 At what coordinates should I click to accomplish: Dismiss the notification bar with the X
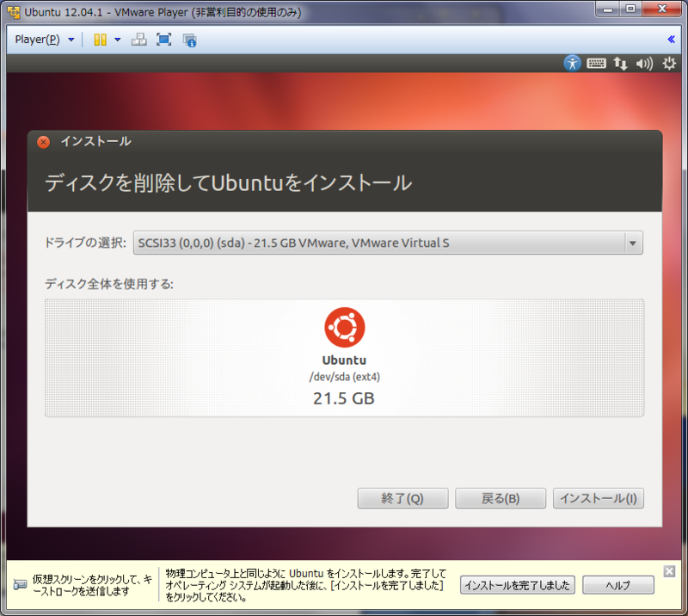[x=668, y=570]
